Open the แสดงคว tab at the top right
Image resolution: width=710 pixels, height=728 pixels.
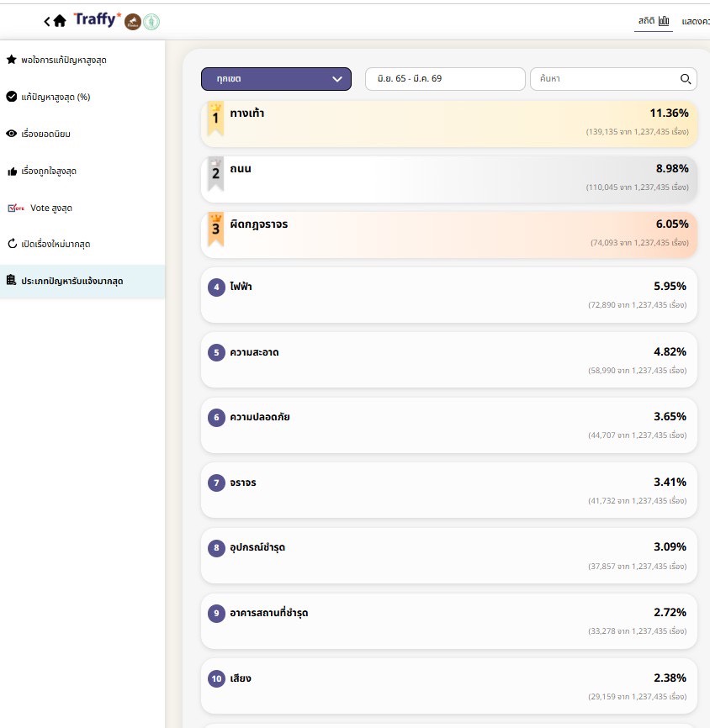695,20
